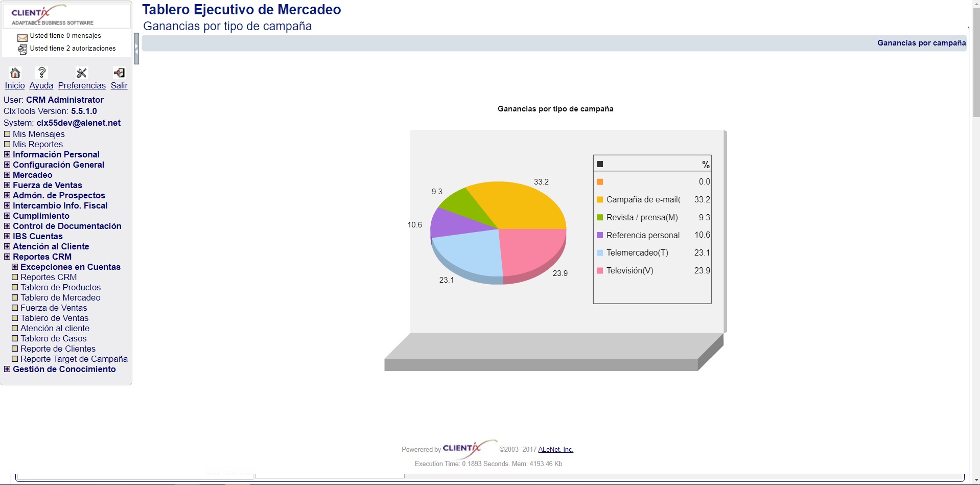Click the autorizaciones document icon
Screen dimensions: 980x485
(22, 50)
